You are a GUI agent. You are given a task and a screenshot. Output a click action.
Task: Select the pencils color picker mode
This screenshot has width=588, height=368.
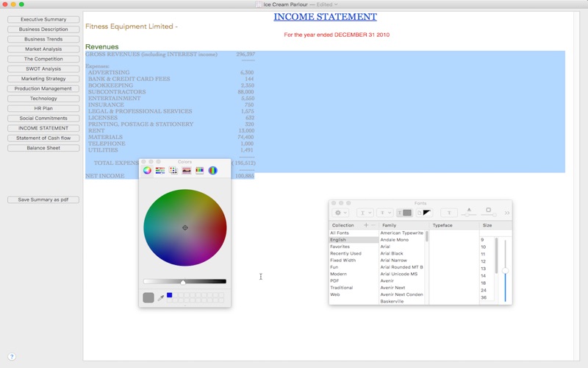200,170
